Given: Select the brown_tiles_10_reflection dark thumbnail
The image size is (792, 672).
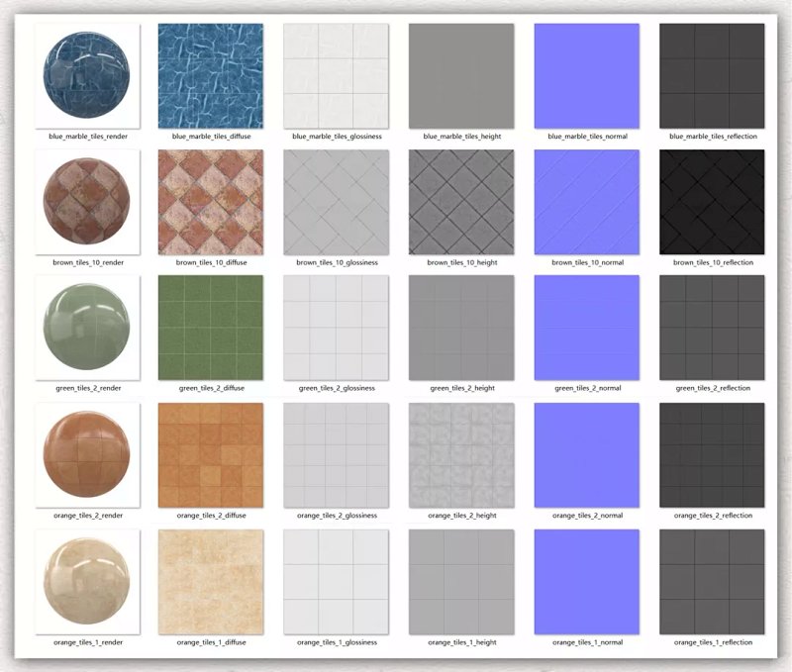Looking at the screenshot, I should tap(712, 202).
